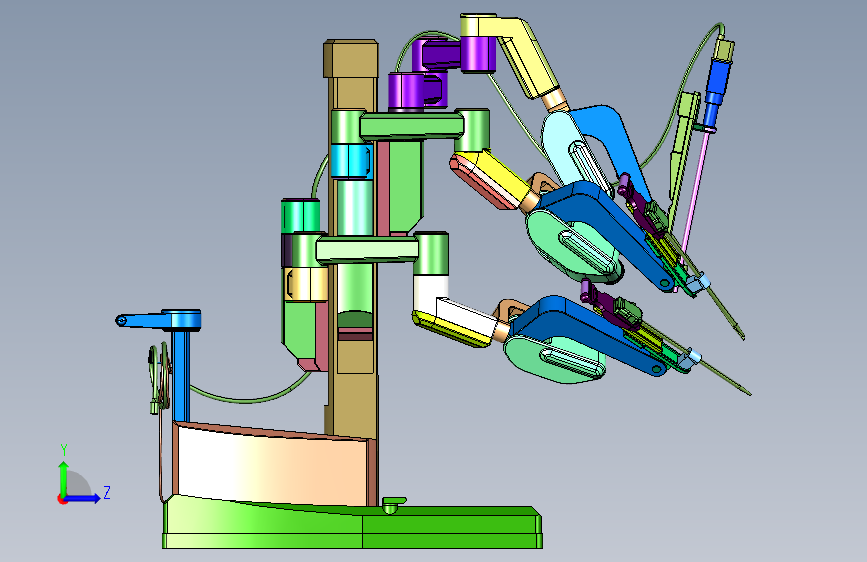The width and height of the screenshot is (867, 562).
Task: Select the peach-white box above the base
Action: [272, 466]
